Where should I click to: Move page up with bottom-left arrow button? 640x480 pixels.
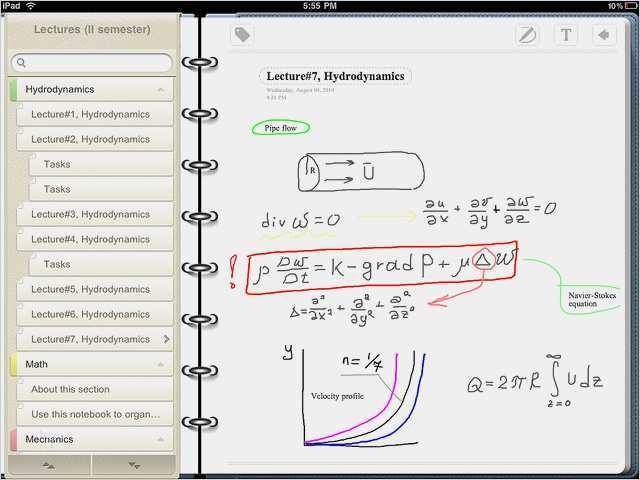(49, 465)
